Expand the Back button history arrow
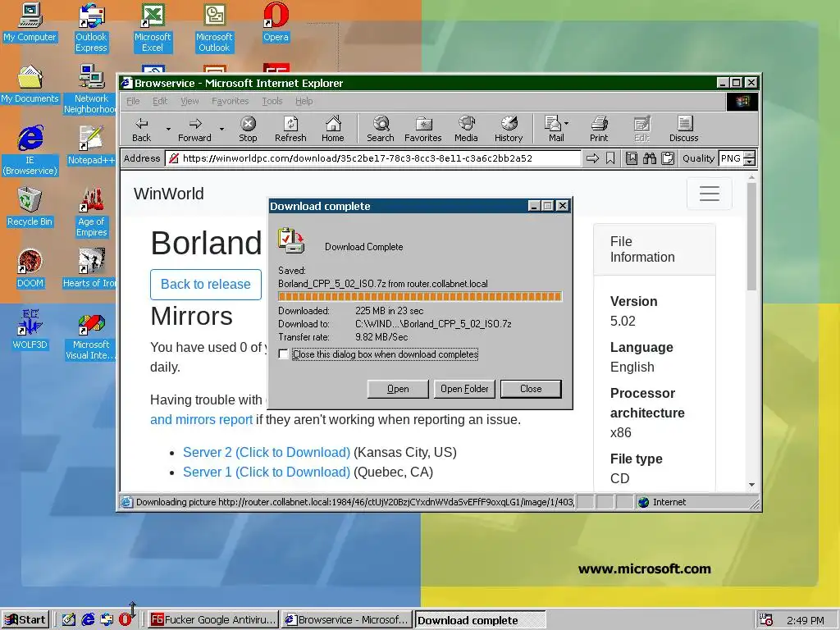 [168, 129]
